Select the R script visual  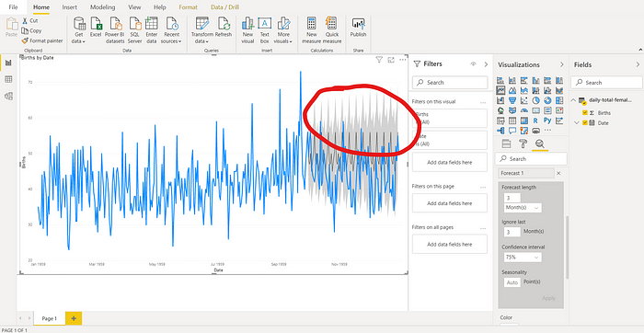pos(535,121)
